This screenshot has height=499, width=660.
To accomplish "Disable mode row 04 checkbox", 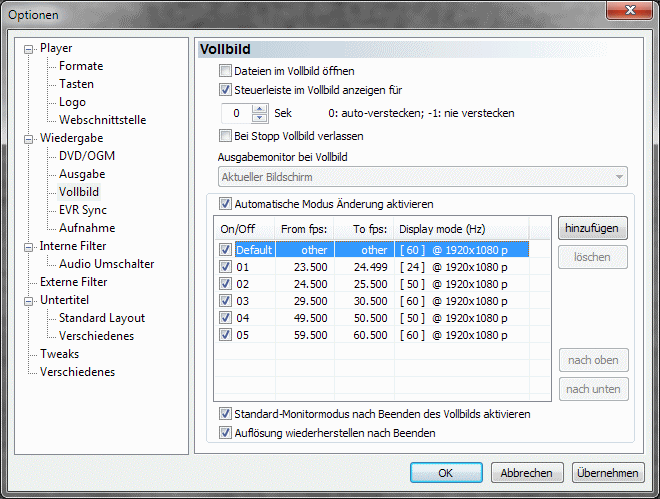I will 225,318.
